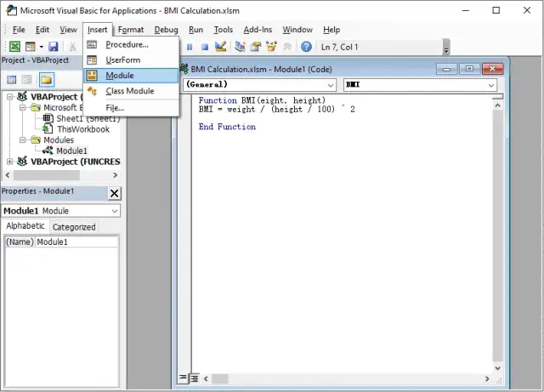Click the Design Mode toolbar icon
544x392 pixels.
[x=220, y=47]
